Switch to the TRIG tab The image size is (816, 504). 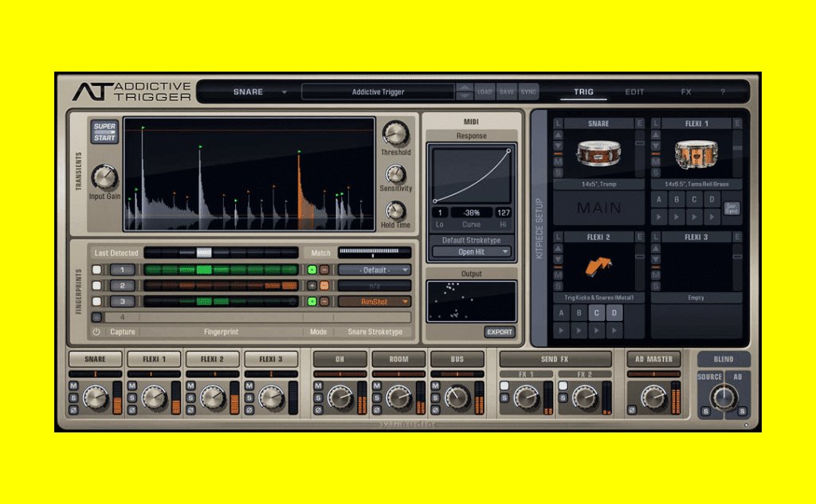tap(583, 92)
